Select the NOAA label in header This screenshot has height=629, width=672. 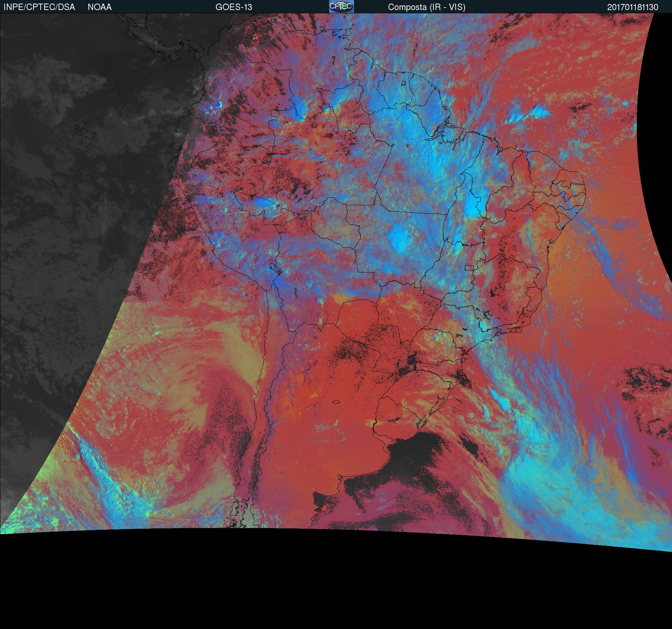(x=100, y=7)
